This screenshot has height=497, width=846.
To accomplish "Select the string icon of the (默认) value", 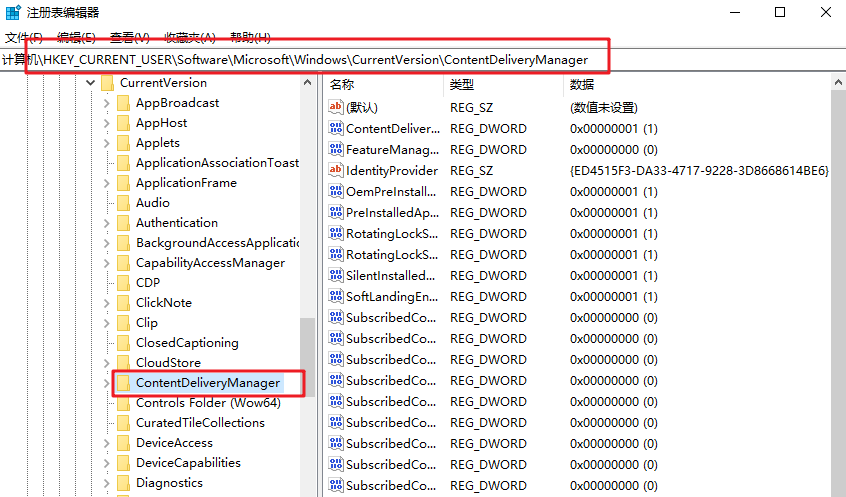I will tap(336, 107).
